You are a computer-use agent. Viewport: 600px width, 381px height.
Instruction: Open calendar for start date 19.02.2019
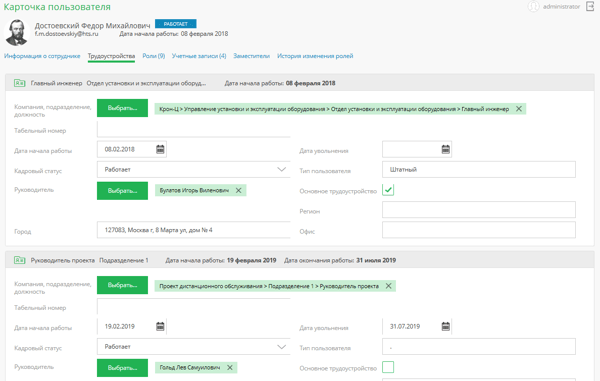160,326
